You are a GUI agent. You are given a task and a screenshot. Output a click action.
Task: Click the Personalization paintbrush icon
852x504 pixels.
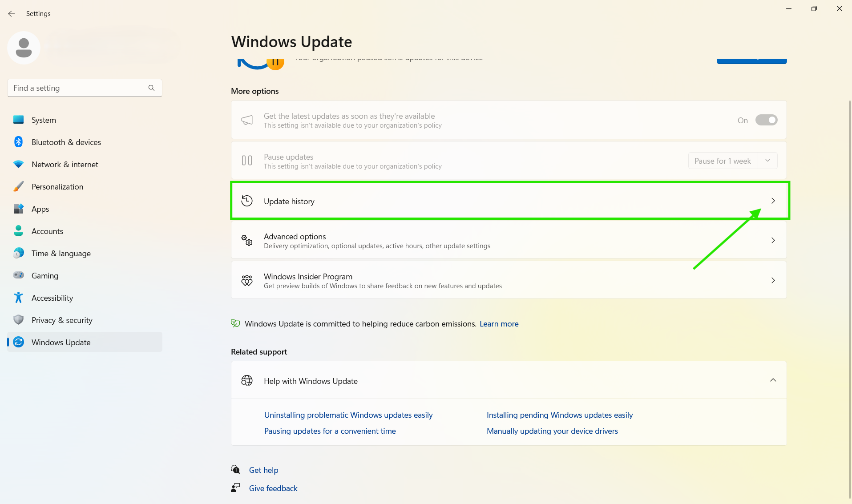click(x=18, y=186)
